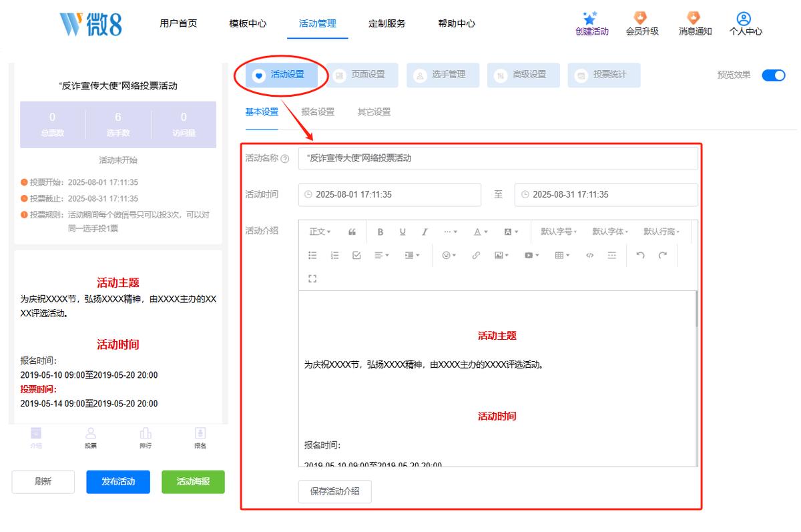Insert a todo checklist in the editor
801x532 pixels.
pyautogui.click(x=356, y=255)
